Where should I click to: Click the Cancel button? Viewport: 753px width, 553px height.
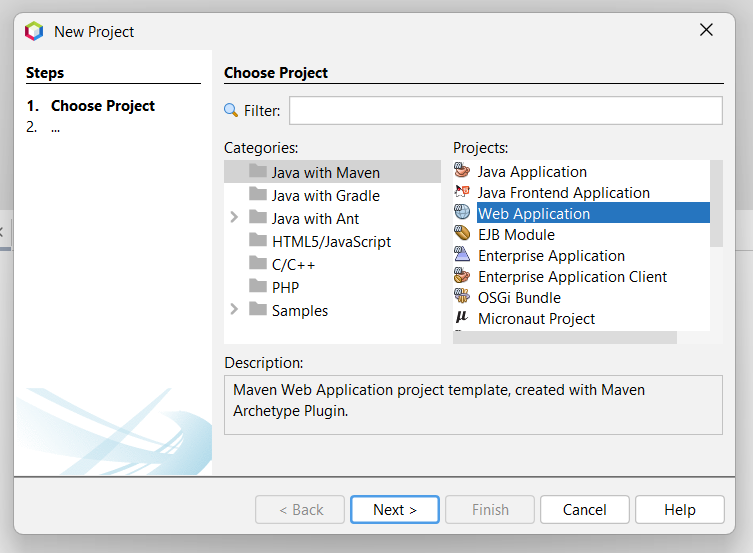click(584, 509)
